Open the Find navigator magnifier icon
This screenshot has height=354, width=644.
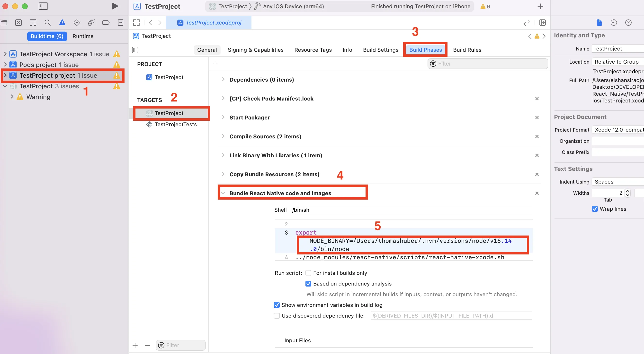point(47,23)
